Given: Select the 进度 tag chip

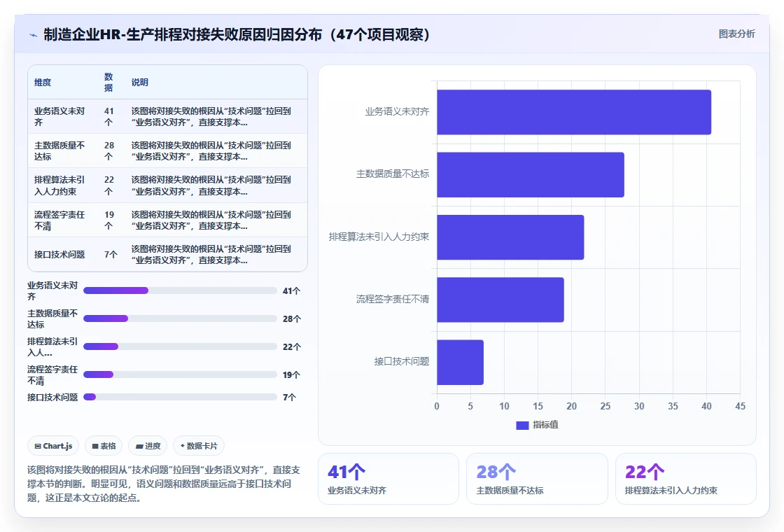Looking at the screenshot, I should pos(148,446).
